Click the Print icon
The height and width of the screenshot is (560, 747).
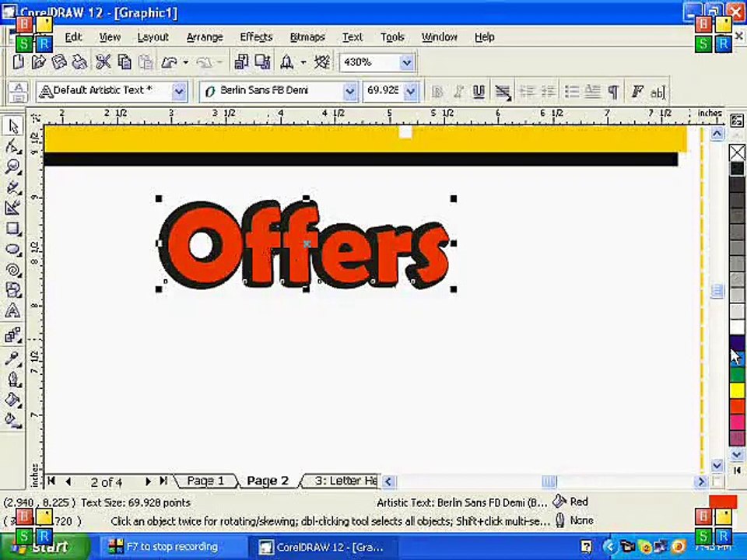[x=79, y=62]
